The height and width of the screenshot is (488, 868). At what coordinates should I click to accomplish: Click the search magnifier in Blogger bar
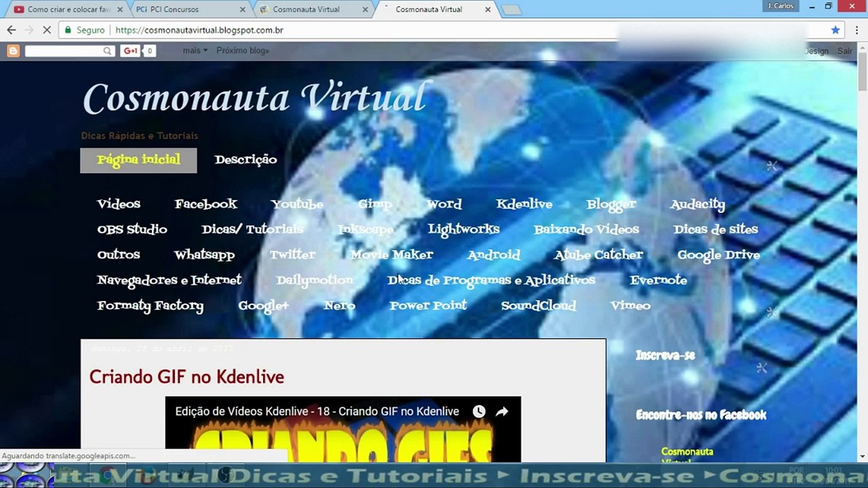click(107, 51)
